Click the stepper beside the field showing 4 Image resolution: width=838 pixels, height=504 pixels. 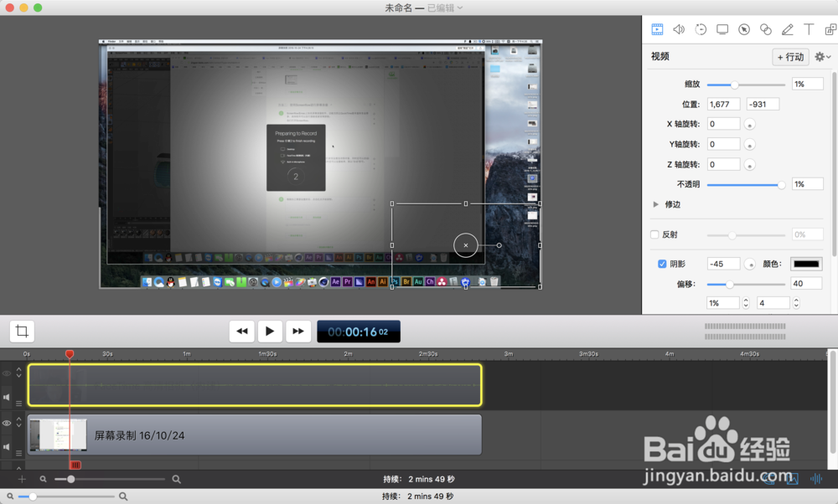pos(796,303)
